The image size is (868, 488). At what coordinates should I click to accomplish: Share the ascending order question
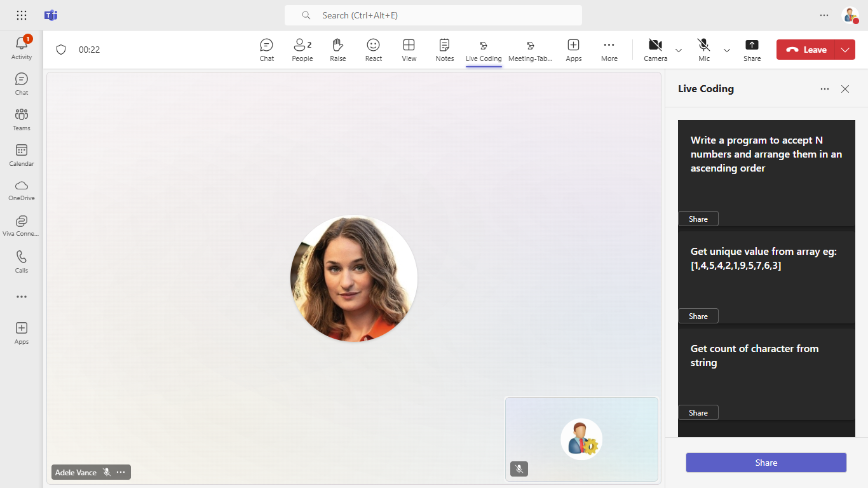click(x=698, y=219)
